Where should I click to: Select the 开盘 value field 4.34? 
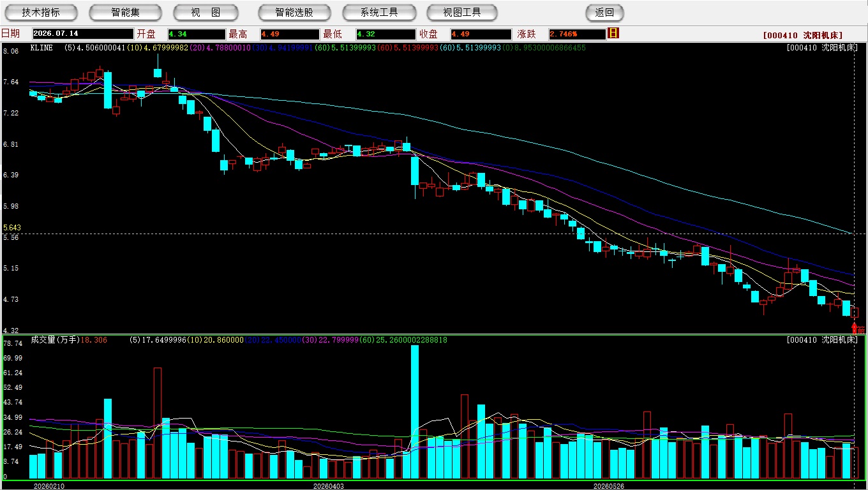tap(196, 34)
